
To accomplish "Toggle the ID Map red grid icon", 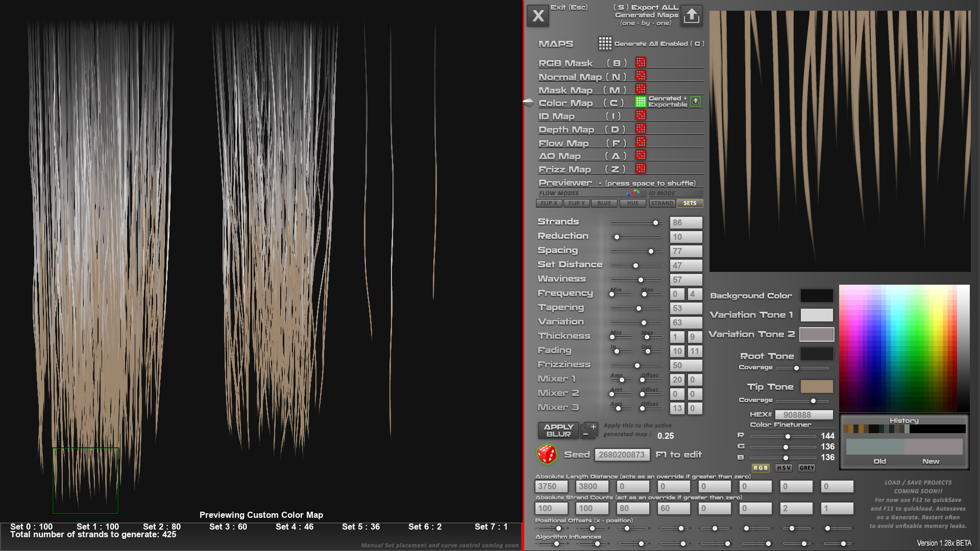I will 641,115.
